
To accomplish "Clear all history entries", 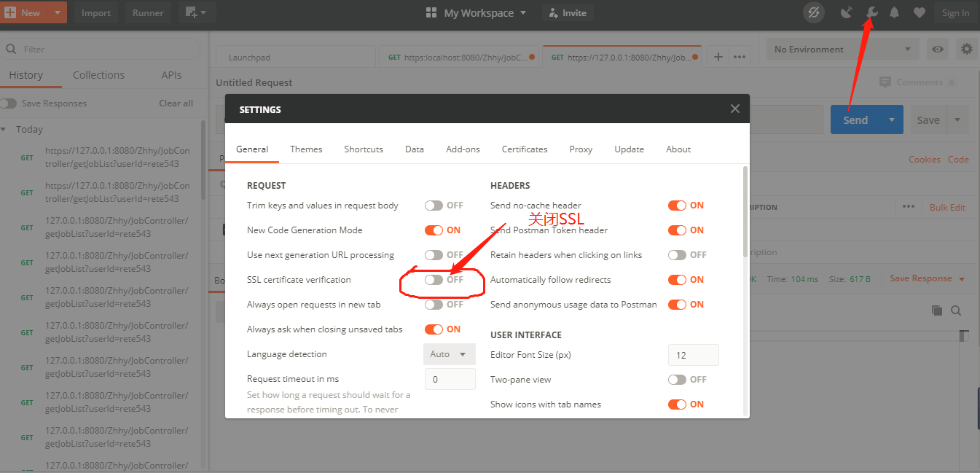I will (x=176, y=103).
